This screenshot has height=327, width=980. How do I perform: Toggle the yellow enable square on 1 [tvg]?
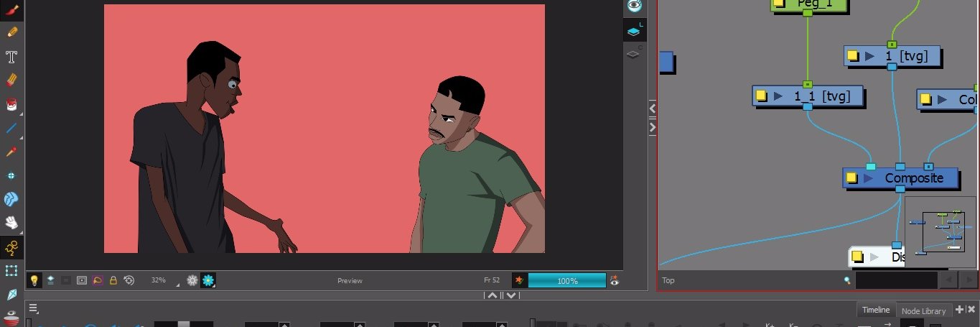(853, 55)
